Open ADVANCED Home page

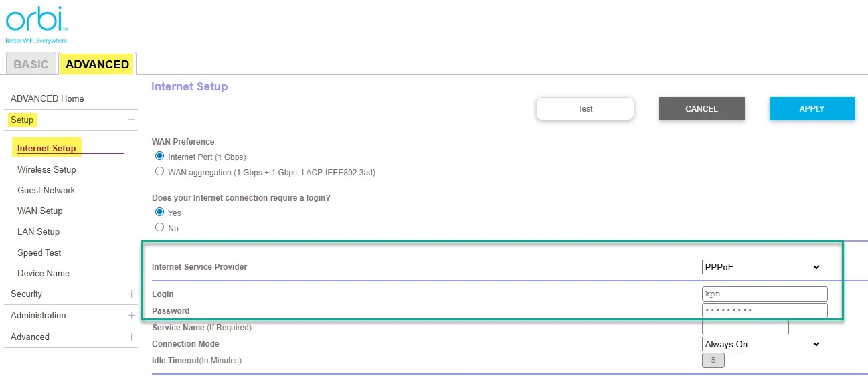coord(48,98)
